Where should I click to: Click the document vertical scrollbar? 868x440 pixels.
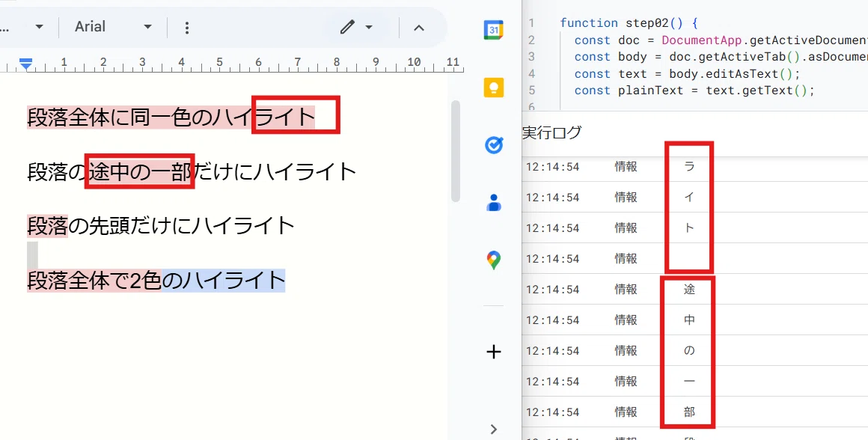pos(456,151)
